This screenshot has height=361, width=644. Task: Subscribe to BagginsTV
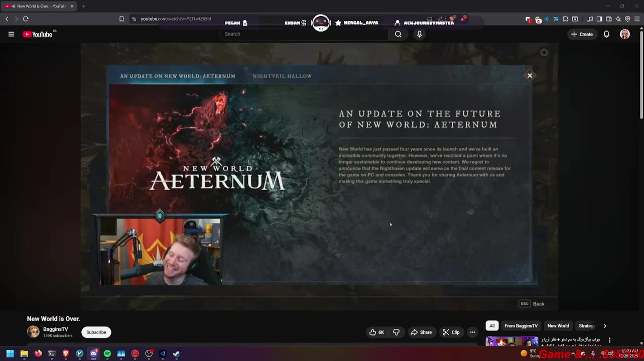96,332
